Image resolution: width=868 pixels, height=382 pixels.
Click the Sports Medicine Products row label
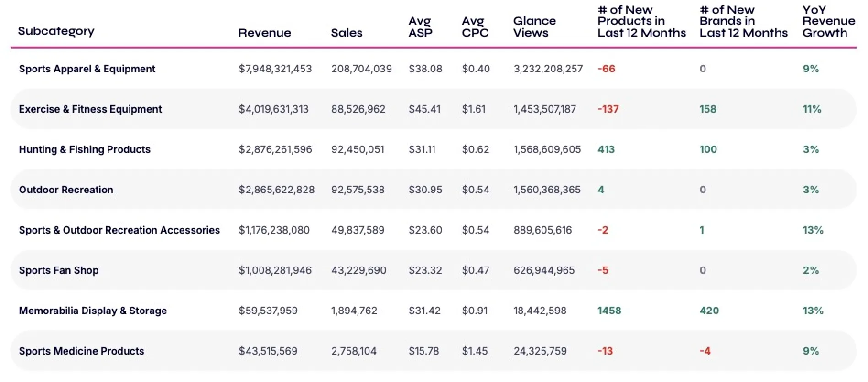point(81,351)
